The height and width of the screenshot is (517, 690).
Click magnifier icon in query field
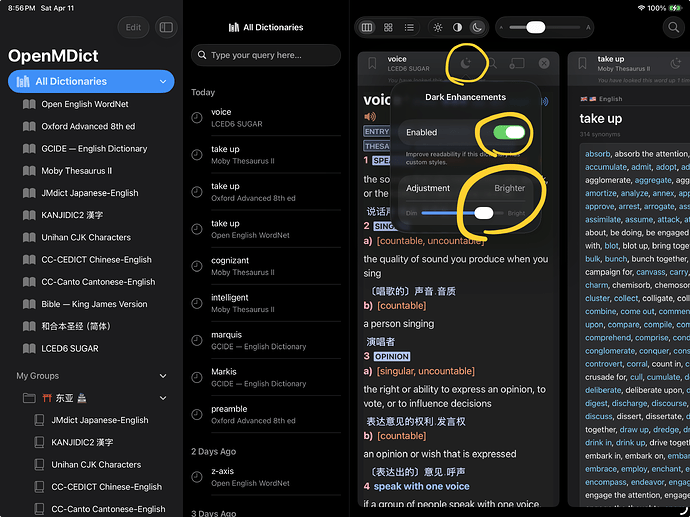[202, 55]
